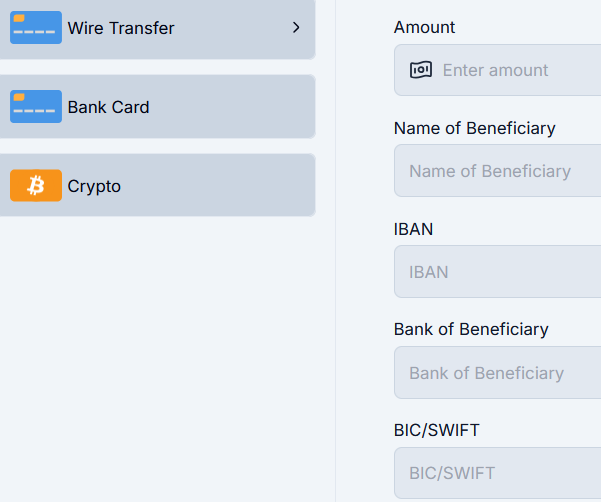The height and width of the screenshot is (502, 601).
Task: Choose the Bank Card text label
Action: tap(108, 107)
